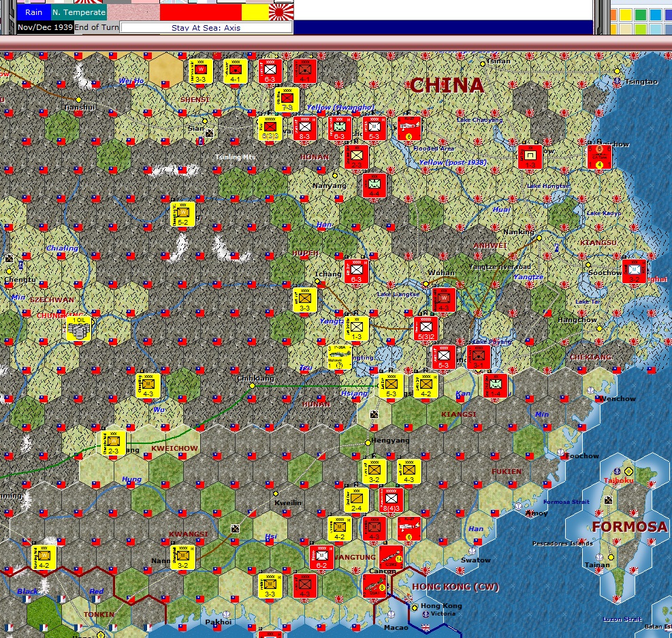Screen dimensions: 672x638
Task: Click the Japanese rising sun flag indicator
Action: click(281, 12)
